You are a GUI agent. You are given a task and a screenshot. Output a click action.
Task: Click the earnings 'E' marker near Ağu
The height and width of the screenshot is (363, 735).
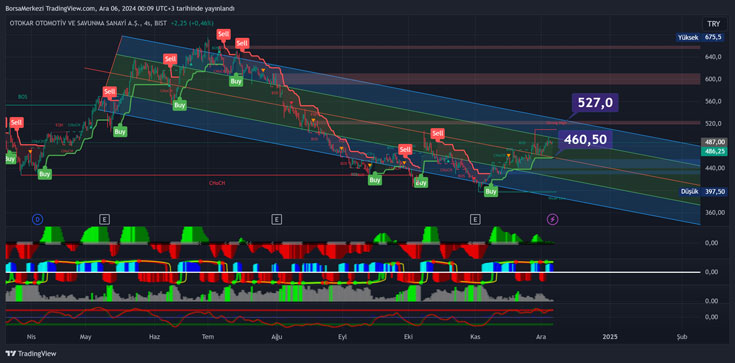pos(277,219)
